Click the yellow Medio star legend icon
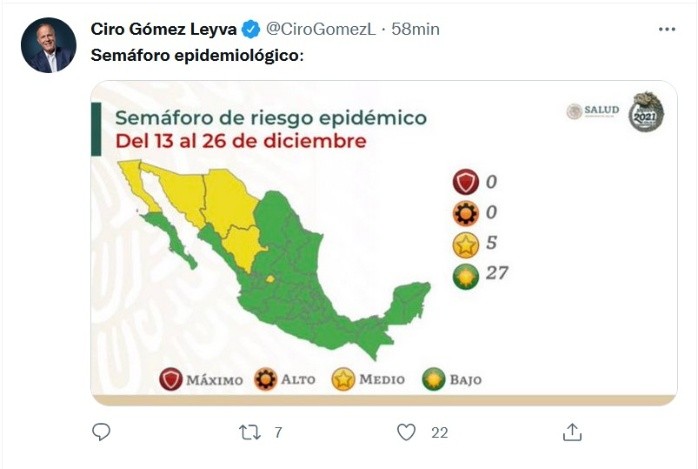 (x=344, y=380)
